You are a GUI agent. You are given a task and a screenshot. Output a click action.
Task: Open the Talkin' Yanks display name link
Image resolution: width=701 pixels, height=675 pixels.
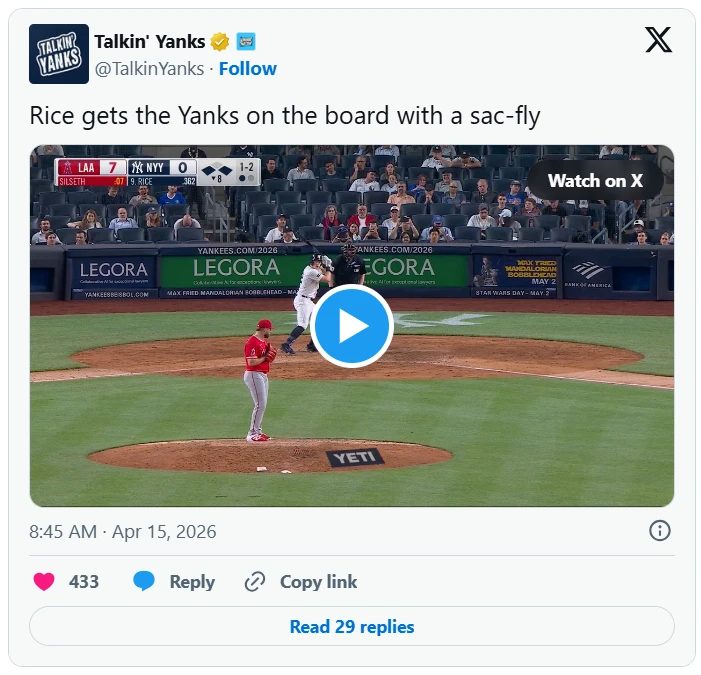149,42
